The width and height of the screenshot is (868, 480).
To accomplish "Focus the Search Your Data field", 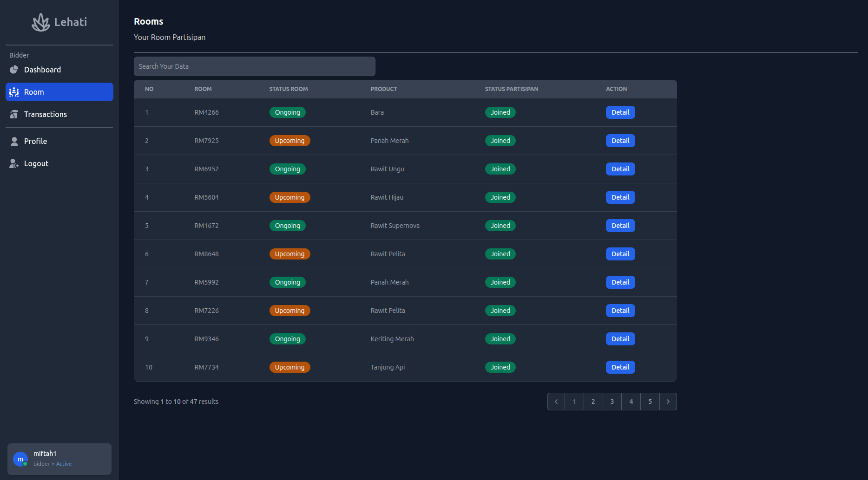I will point(254,66).
